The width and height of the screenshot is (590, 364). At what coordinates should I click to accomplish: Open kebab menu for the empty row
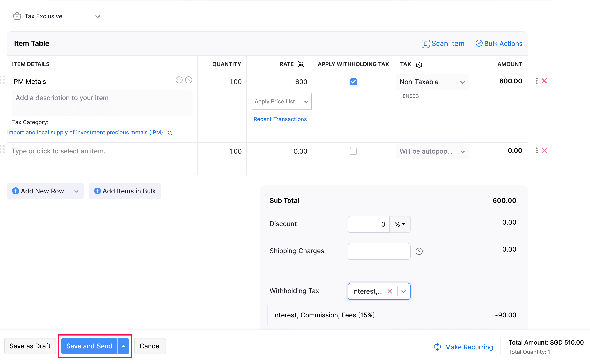click(x=537, y=150)
